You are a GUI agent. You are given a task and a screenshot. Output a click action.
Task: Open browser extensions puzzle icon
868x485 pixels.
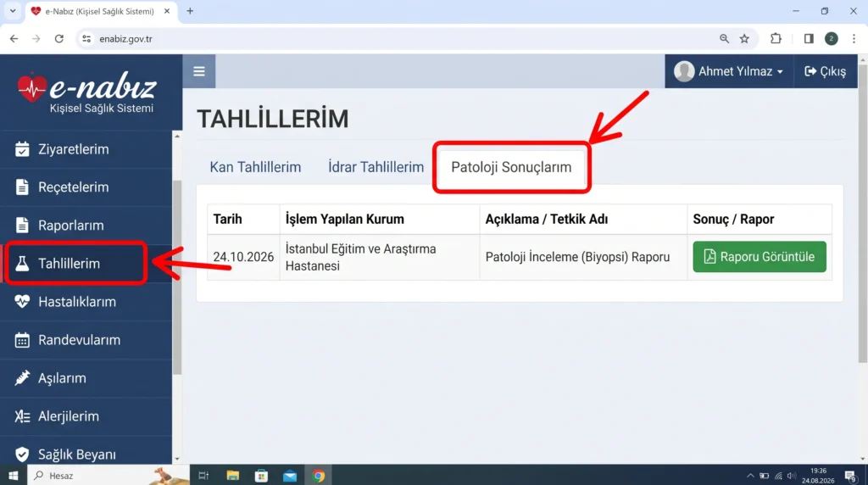776,39
